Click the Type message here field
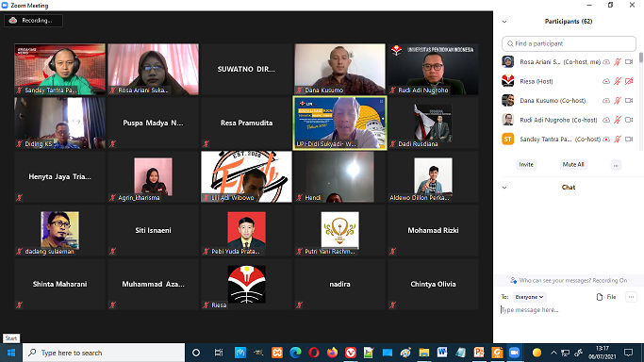This screenshot has width=644, height=362. click(x=569, y=310)
